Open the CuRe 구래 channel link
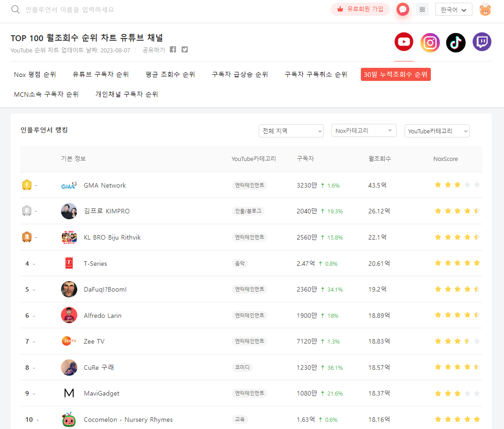The height and width of the screenshot is (429, 504). tap(99, 368)
